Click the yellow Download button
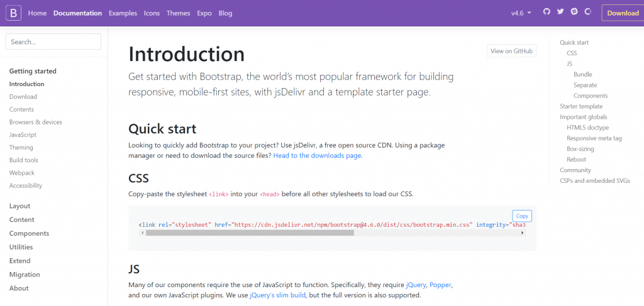 point(623,13)
